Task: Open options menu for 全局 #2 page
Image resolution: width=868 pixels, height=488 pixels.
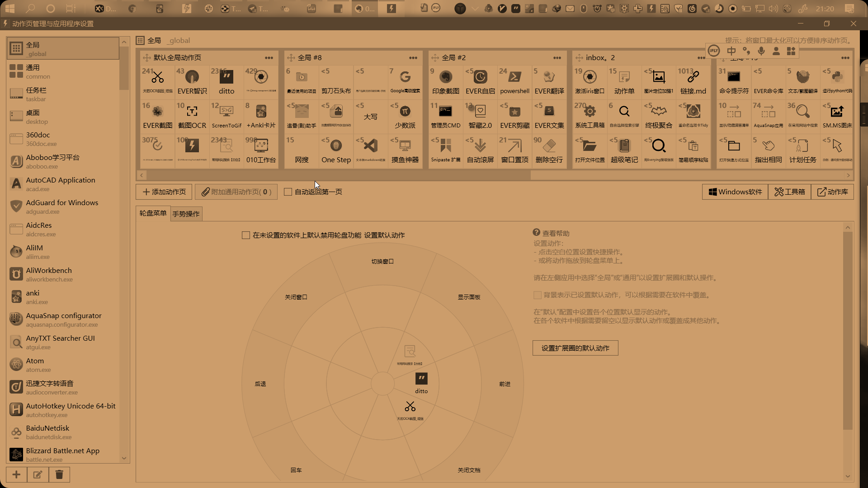Action: 557,58
